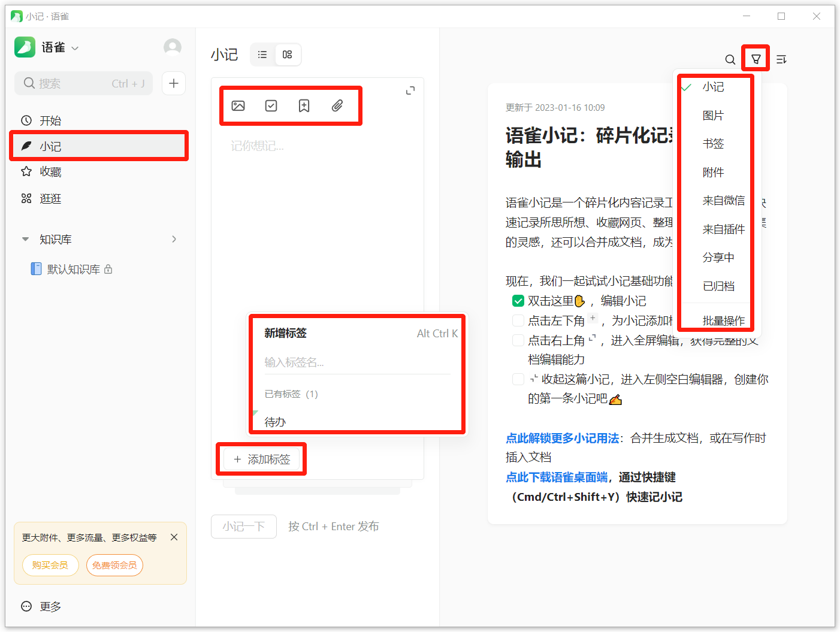The height and width of the screenshot is (632, 840).
Task: Click the 添加标签 button
Action: (x=262, y=459)
